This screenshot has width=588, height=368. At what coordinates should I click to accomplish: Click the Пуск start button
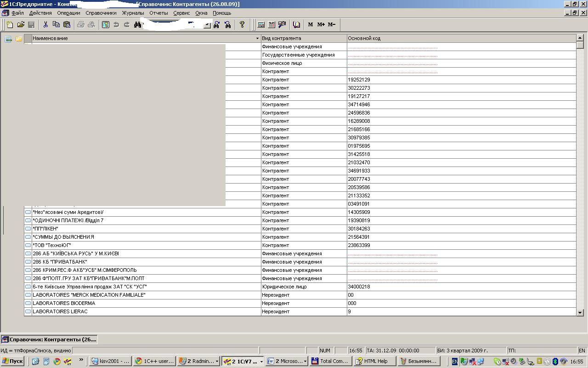coord(12,361)
